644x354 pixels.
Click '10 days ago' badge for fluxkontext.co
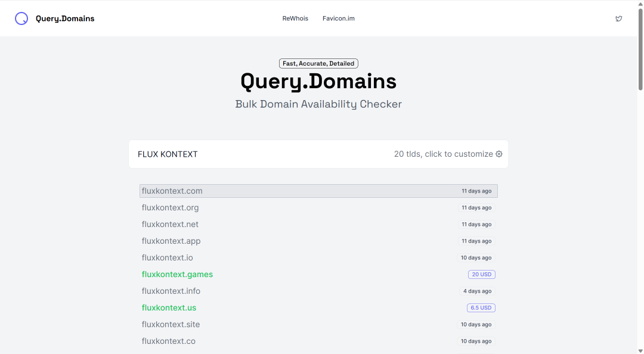coord(476,341)
